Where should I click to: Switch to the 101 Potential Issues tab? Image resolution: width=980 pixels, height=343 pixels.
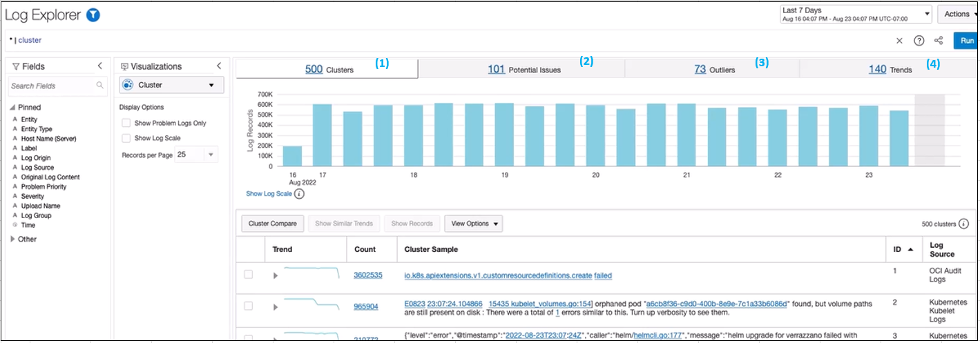point(523,69)
